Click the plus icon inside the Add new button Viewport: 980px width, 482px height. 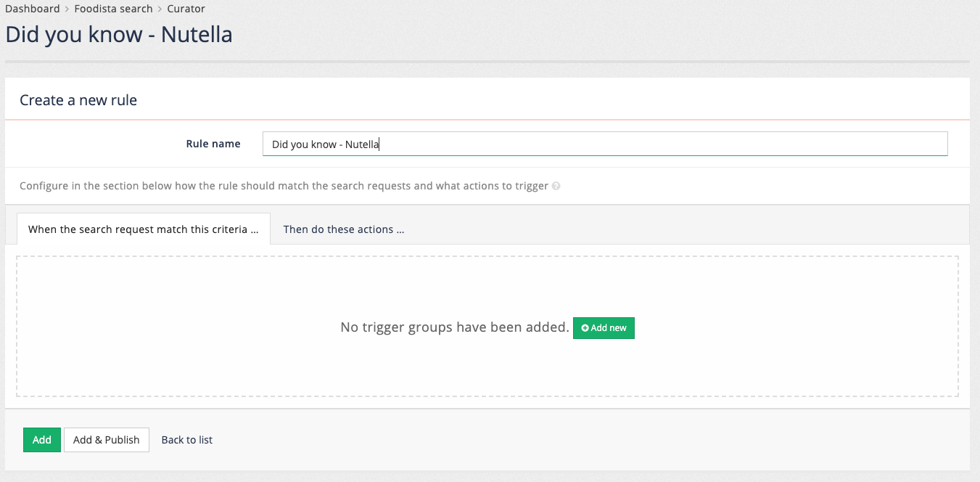click(x=585, y=328)
